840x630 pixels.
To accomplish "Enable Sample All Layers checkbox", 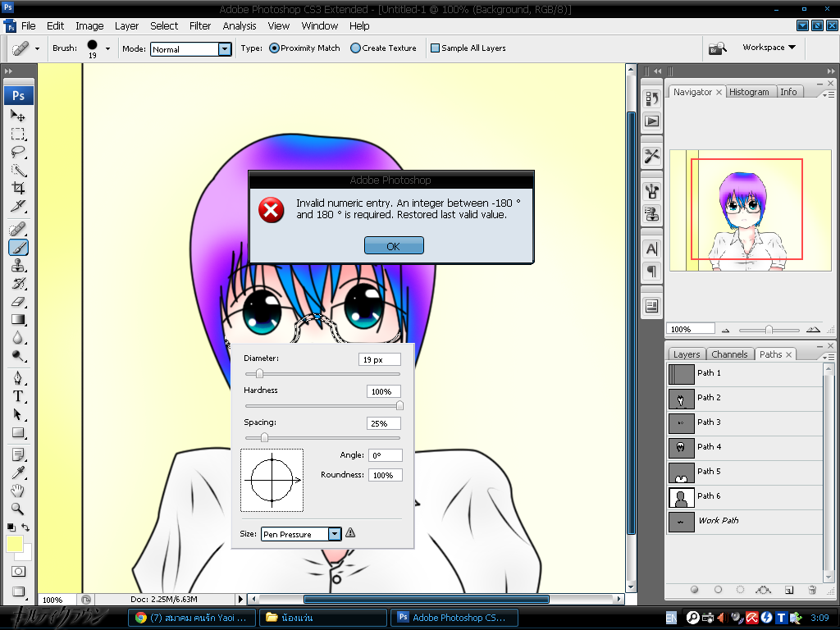I will click(435, 48).
